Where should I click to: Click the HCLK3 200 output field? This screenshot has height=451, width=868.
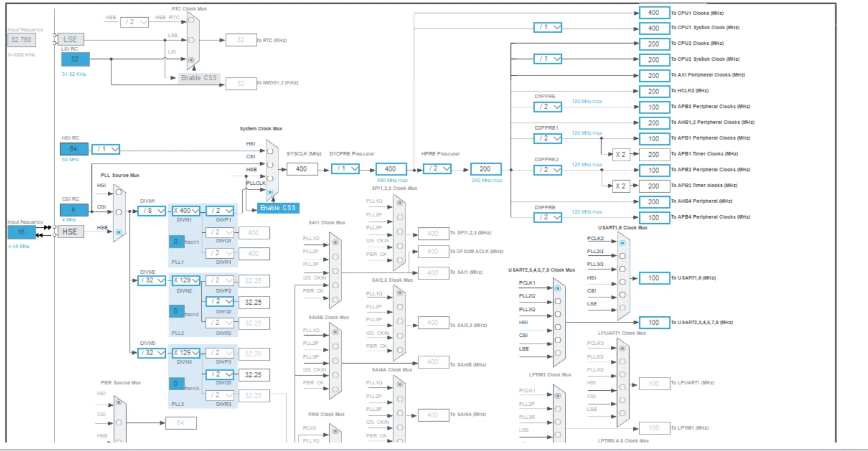click(x=654, y=91)
